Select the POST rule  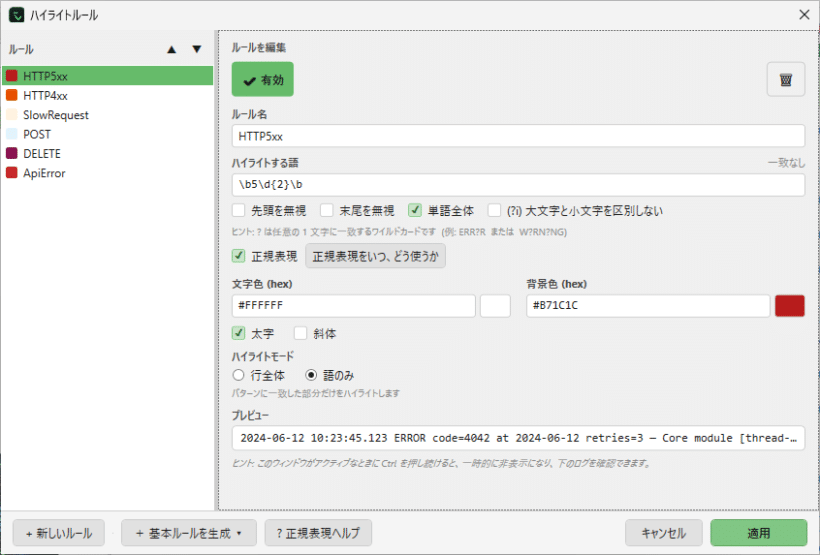(x=107, y=134)
